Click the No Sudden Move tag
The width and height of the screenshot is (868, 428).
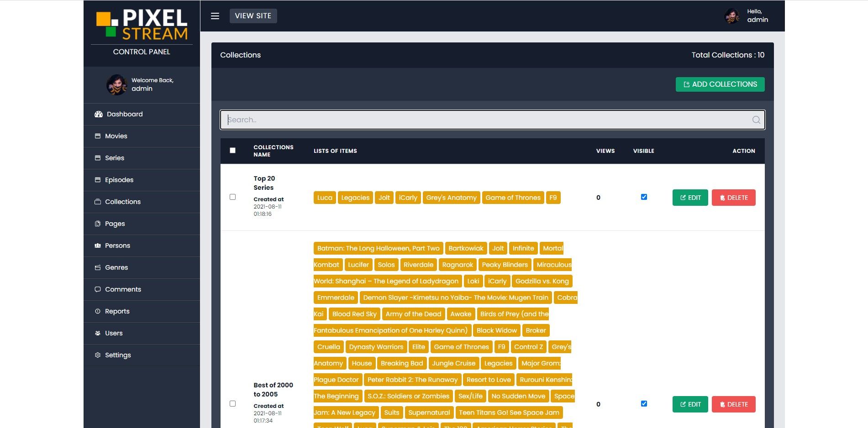point(518,396)
